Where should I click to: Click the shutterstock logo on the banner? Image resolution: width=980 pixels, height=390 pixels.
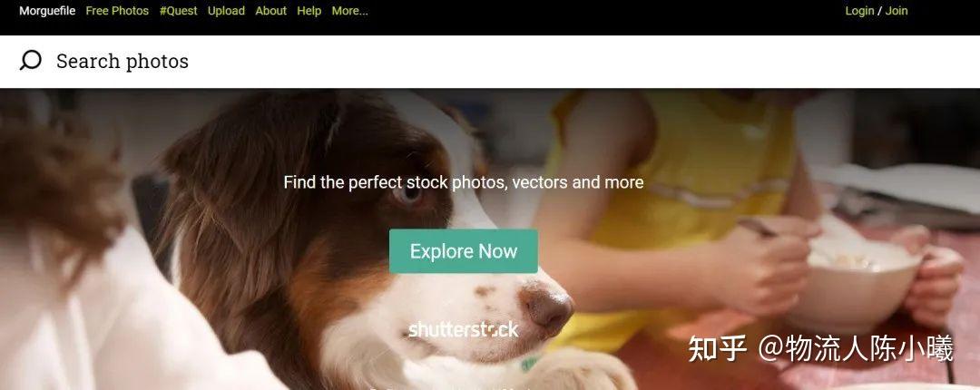click(463, 329)
